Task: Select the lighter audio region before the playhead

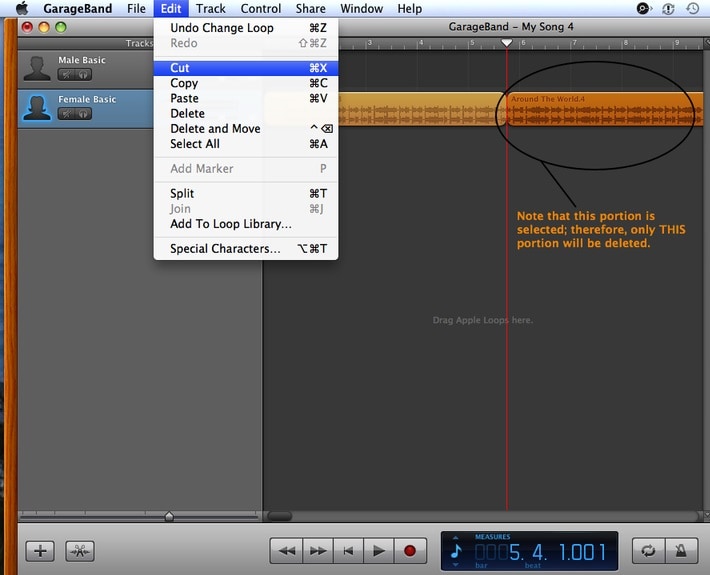Action: tap(421, 109)
